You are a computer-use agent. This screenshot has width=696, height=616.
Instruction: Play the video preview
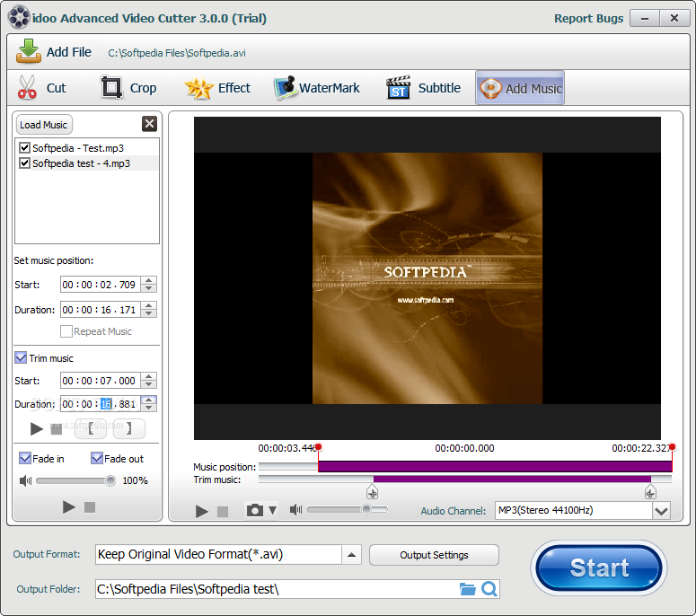coord(201,511)
